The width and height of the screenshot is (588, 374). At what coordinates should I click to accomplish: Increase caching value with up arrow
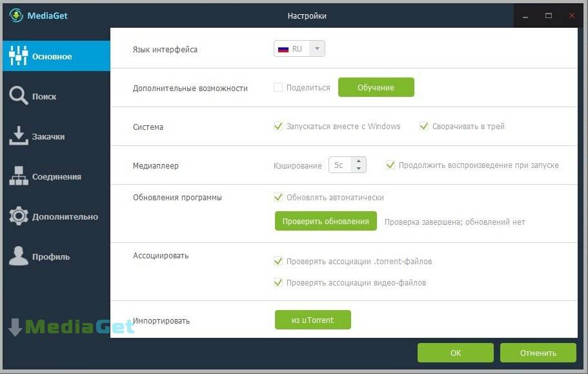(359, 161)
